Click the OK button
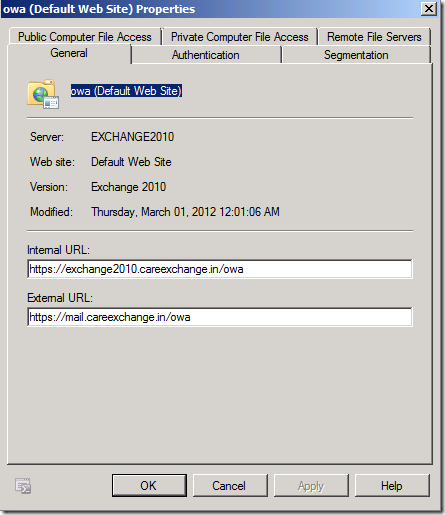 (149, 485)
